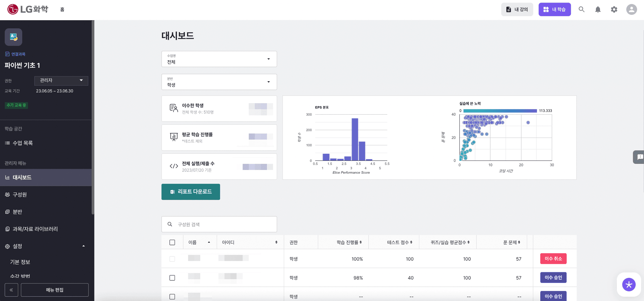Toggle the select-all checkbox in table header
644x301 pixels.
tap(172, 242)
